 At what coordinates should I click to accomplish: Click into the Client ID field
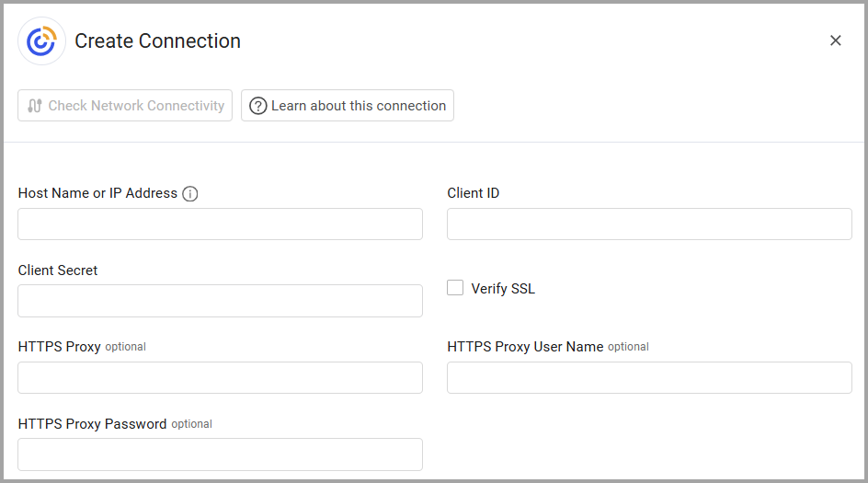649,224
